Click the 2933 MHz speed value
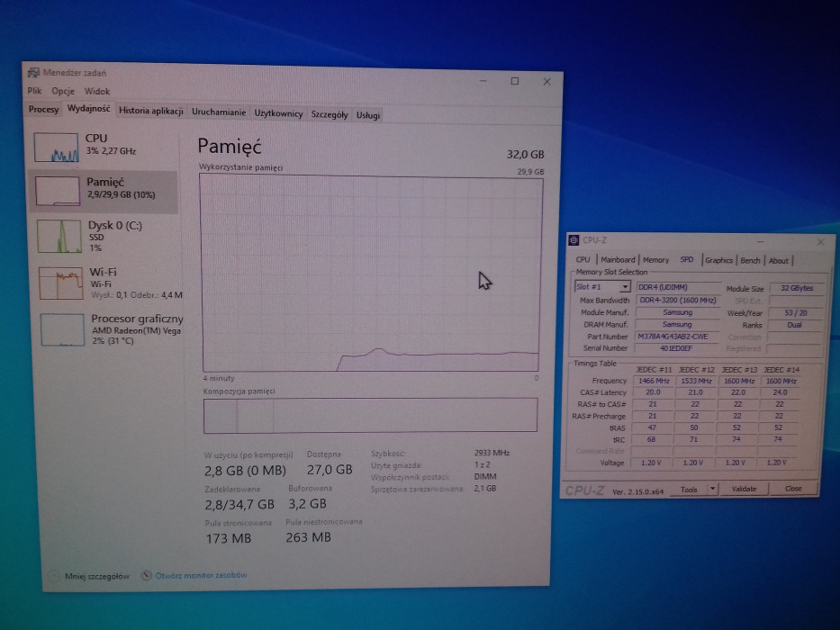 [x=492, y=453]
